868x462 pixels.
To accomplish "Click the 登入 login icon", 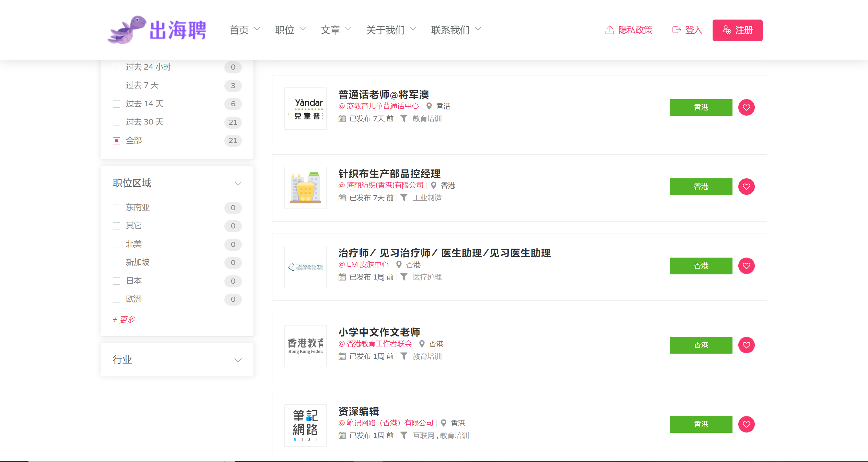I will pos(676,30).
